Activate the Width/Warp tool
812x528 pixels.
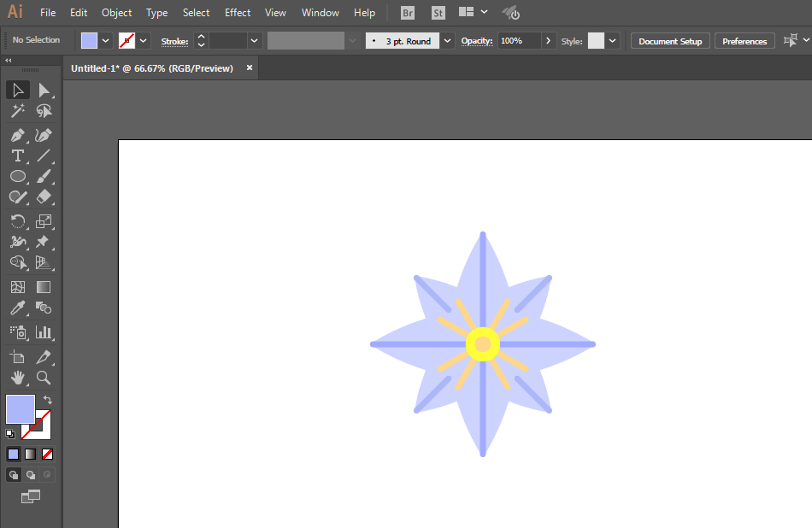18,242
